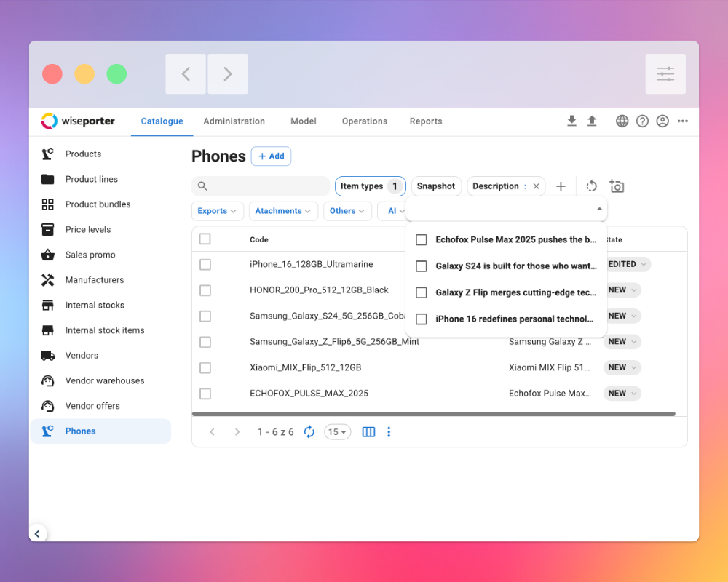Screen dimensions: 728x582
Task: Collapse the description filter dropdown arrow
Action: click(x=599, y=209)
